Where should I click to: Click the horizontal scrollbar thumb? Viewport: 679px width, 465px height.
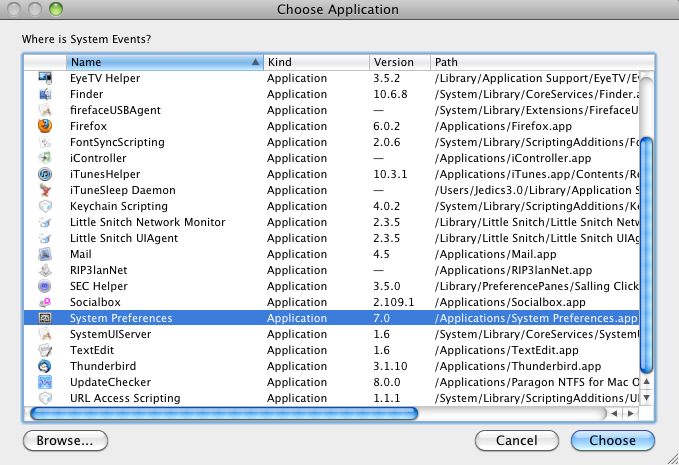(x=224, y=413)
